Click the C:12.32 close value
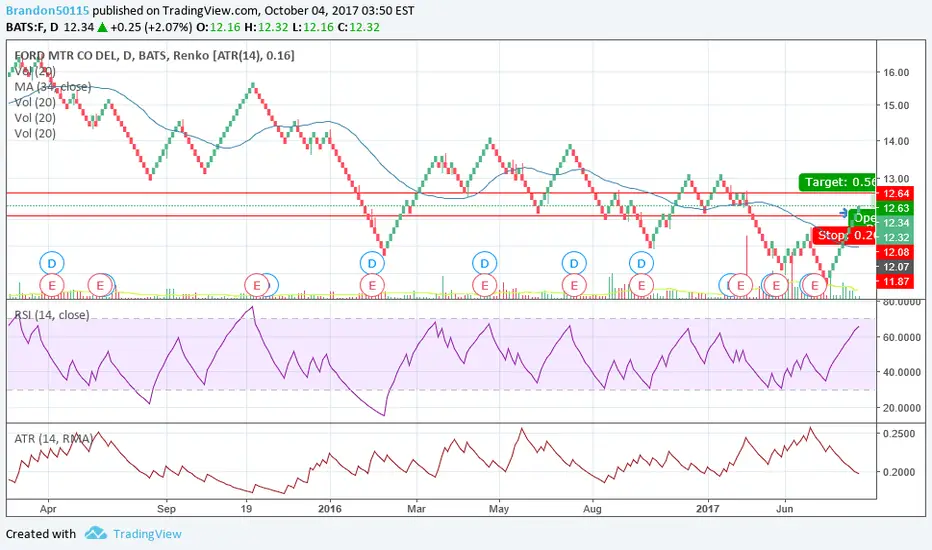The height and width of the screenshot is (550, 932). pos(358,27)
